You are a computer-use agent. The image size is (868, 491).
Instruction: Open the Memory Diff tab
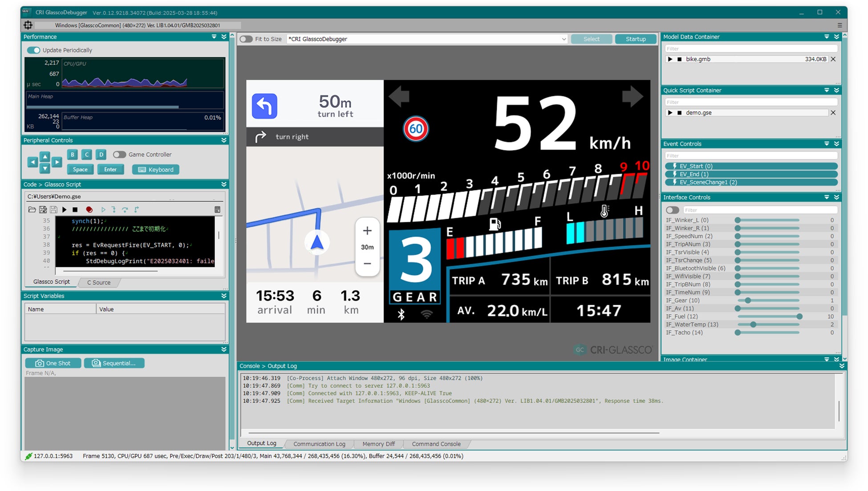(x=378, y=444)
